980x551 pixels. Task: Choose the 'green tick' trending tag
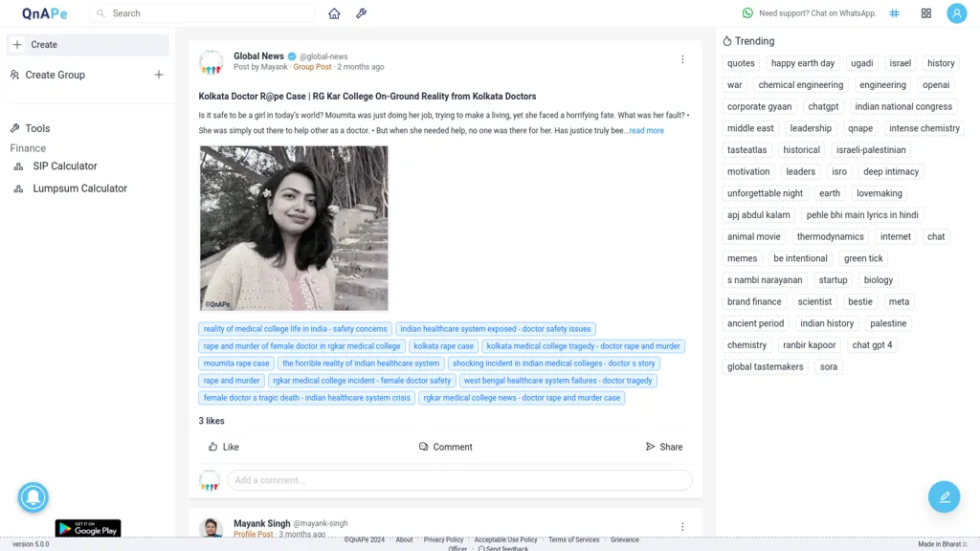863,258
